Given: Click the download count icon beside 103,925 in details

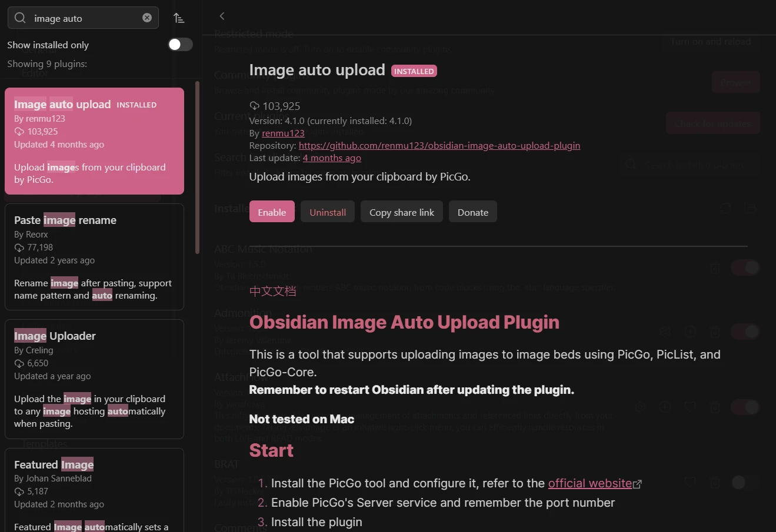Looking at the screenshot, I should coord(254,106).
